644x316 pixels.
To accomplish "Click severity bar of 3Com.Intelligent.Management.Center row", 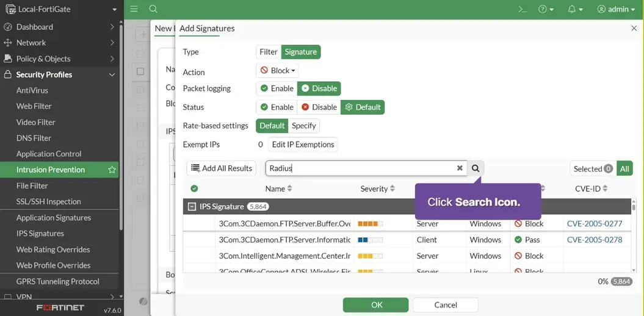I will click(370, 256).
